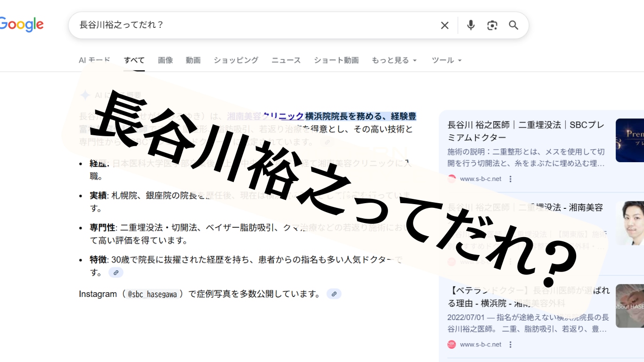Open Google Lens image search
644x362 pixels.
pos(492,25)
